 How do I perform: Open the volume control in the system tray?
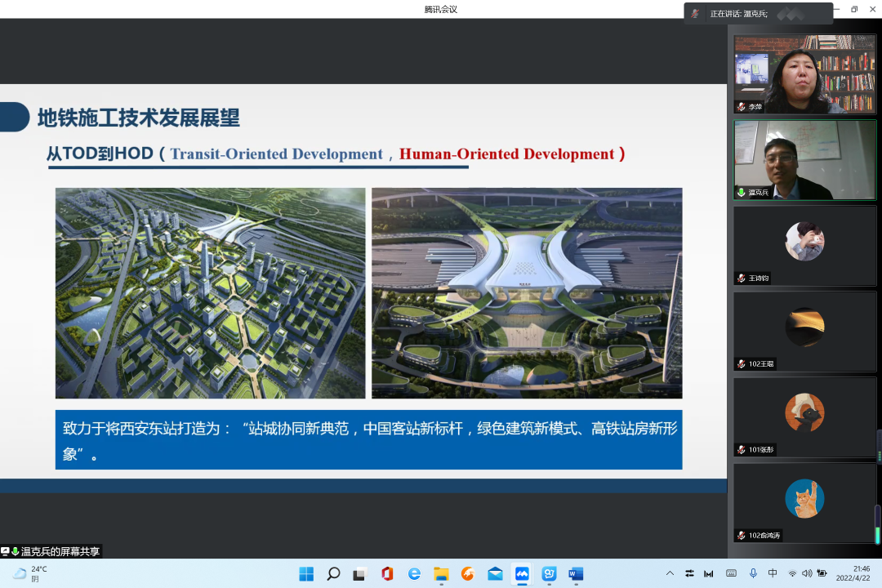807,573
